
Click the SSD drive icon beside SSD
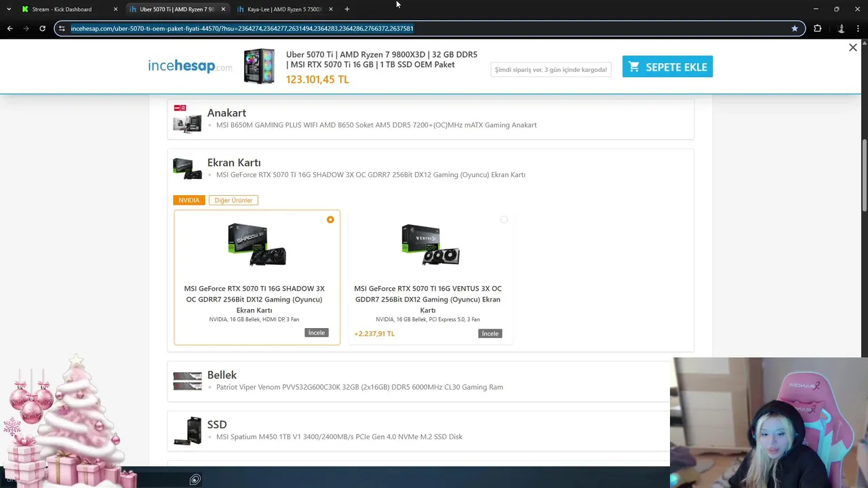point(187,431)
